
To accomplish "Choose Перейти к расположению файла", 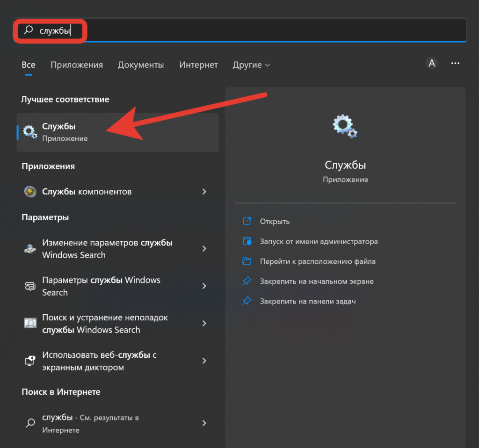I will (x=318, y=261).
